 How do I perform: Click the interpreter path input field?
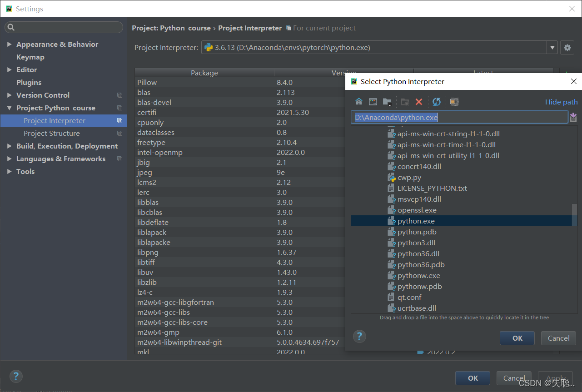coord(459,117)
